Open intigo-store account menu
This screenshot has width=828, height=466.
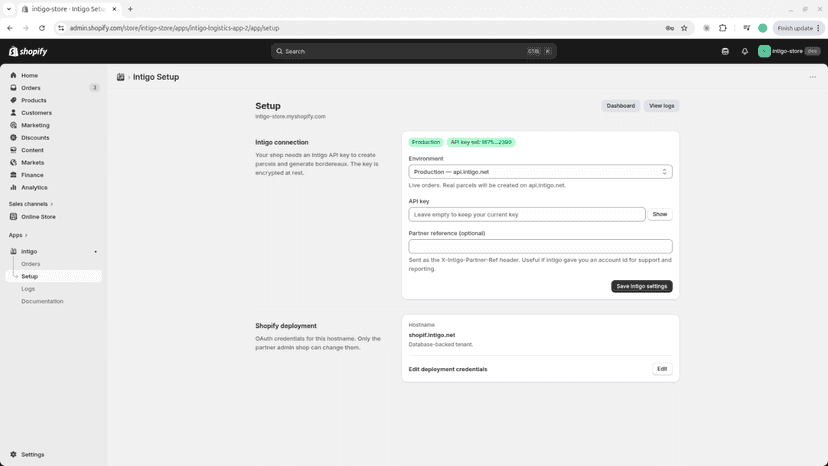[789, 51]
